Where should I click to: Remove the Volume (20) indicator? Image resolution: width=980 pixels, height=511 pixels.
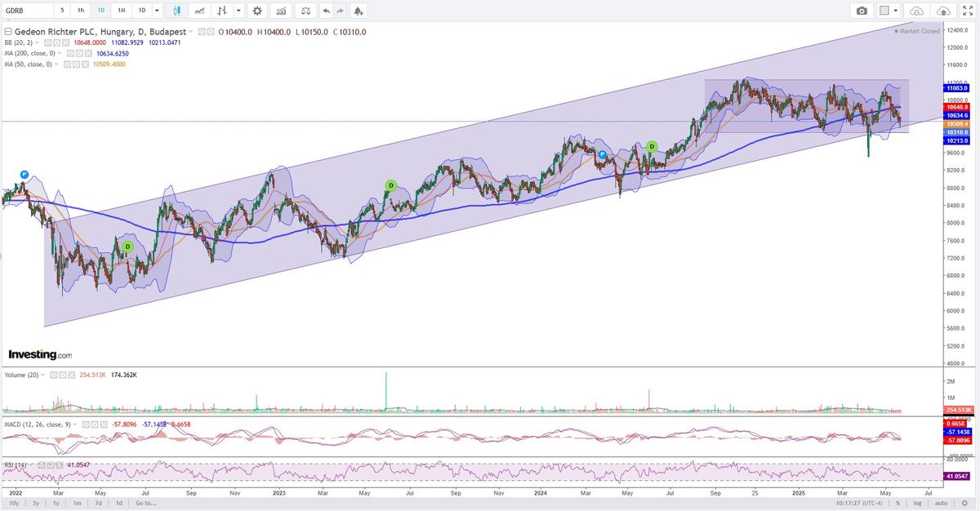click(72, 375)
